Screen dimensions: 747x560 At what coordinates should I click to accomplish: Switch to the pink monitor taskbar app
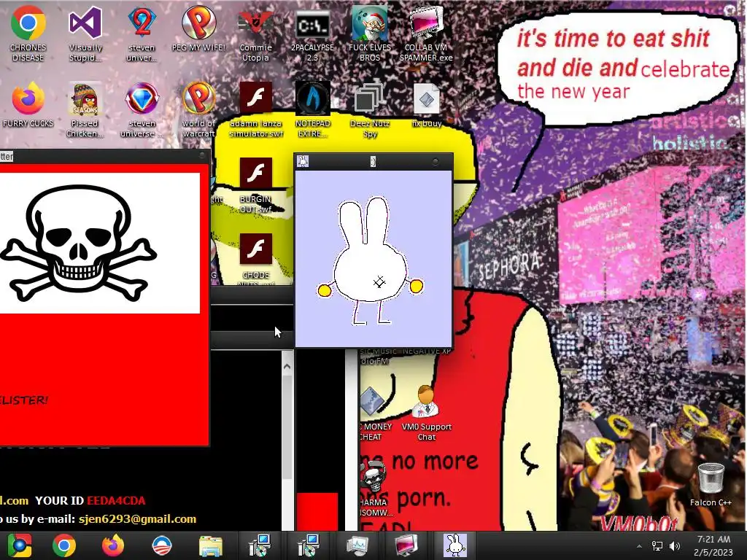point(406,545)
